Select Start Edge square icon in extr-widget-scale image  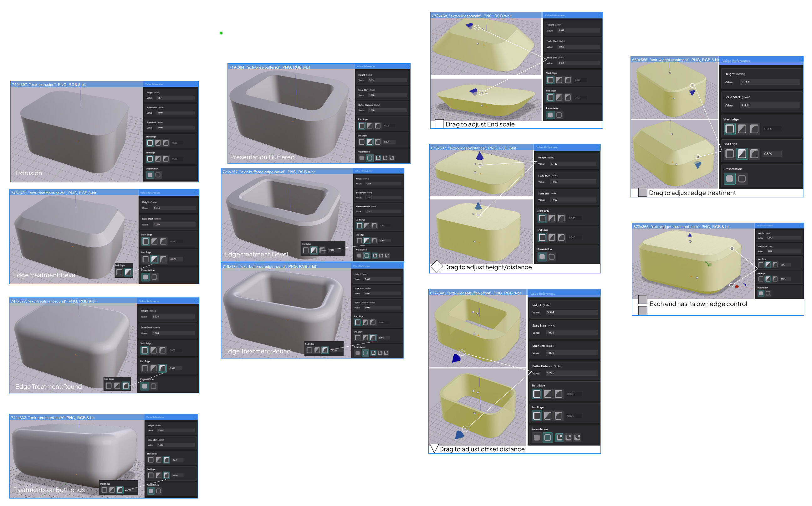tap(550, 80)
